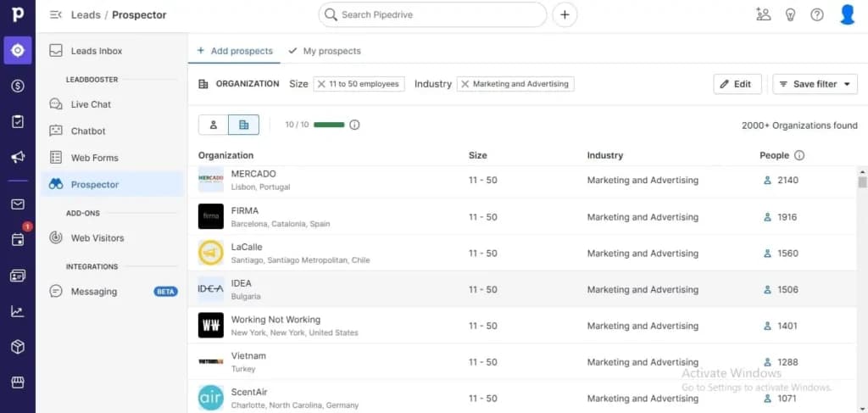This screenshot has width=868, height=413.
Task: Open Chatbot in sidebar
Action: click(x=112, y=131)
